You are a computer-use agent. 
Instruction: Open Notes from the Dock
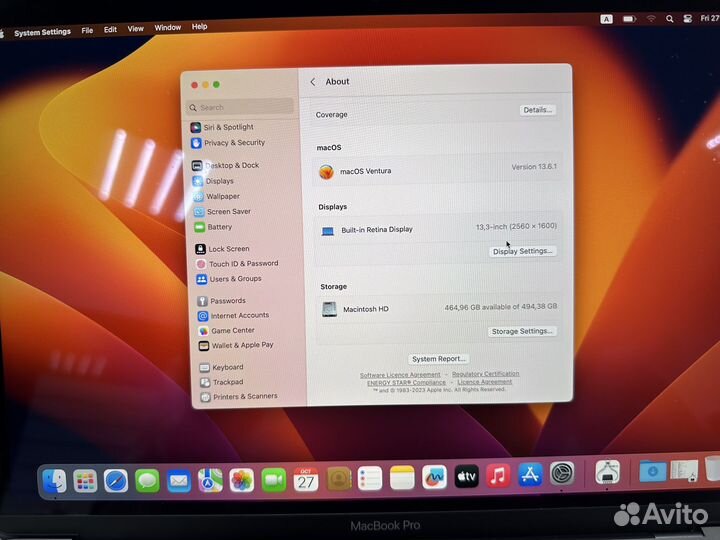click(402, 478)
